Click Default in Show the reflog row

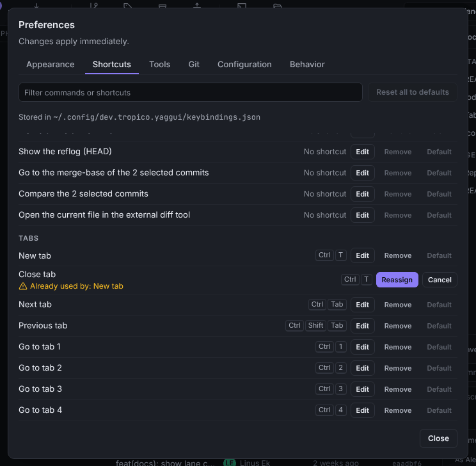pyautogui.click(x=440, y=152)
